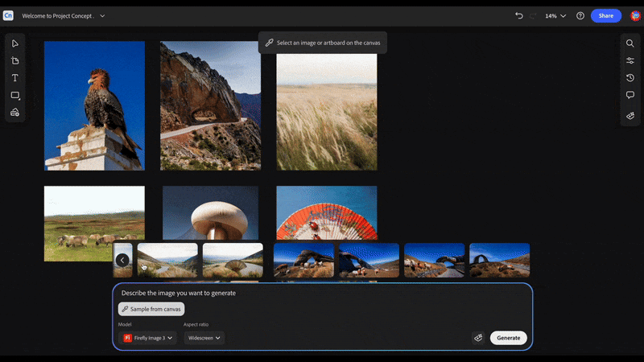Screen dimensions: 644x362
Task: Click the blue Share button
Action: click(x=605, y=16)
